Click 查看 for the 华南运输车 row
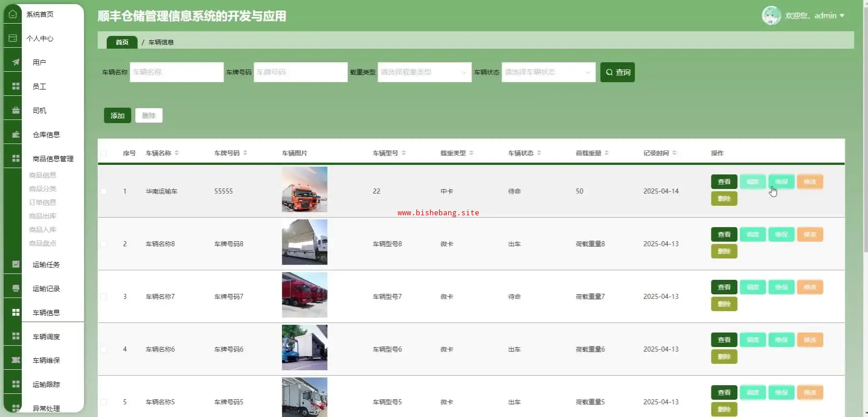 (x=724, y=182)
